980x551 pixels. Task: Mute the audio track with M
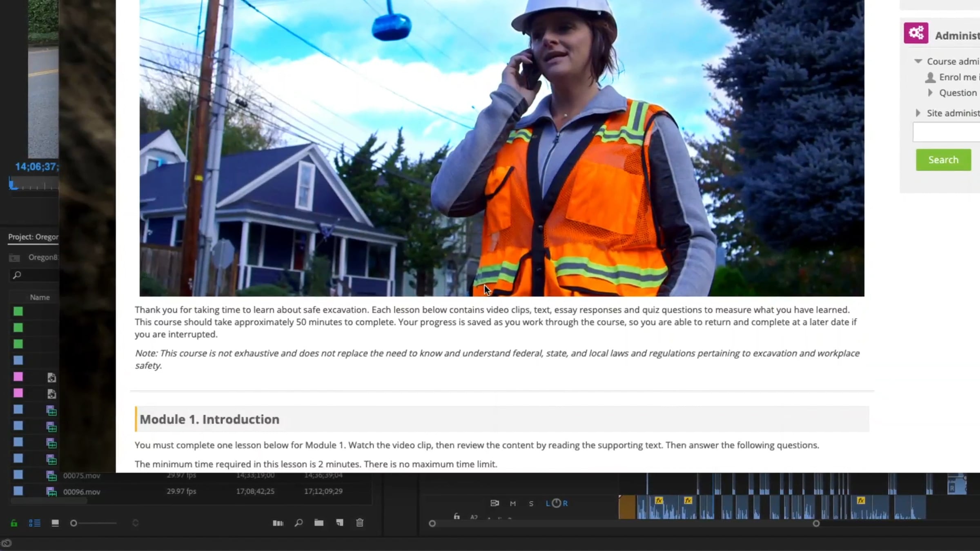tap(513, 504)
